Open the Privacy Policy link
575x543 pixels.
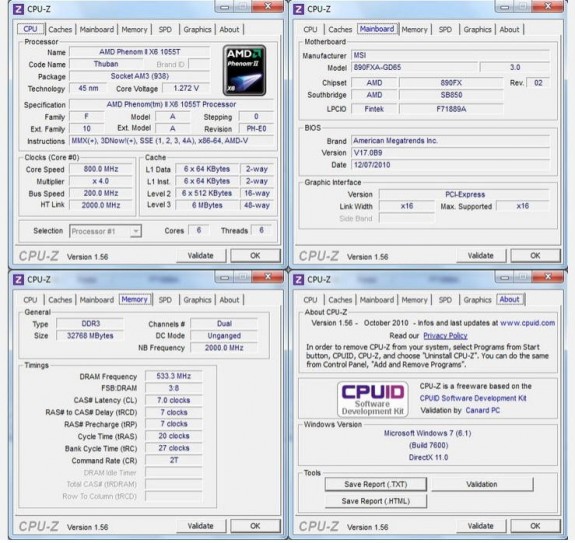[x=445, y=336]
